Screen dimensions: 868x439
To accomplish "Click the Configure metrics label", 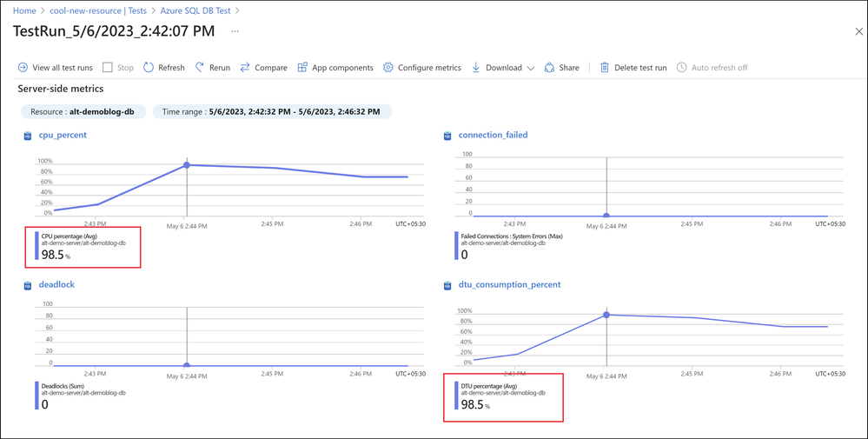I will (429, 68).
